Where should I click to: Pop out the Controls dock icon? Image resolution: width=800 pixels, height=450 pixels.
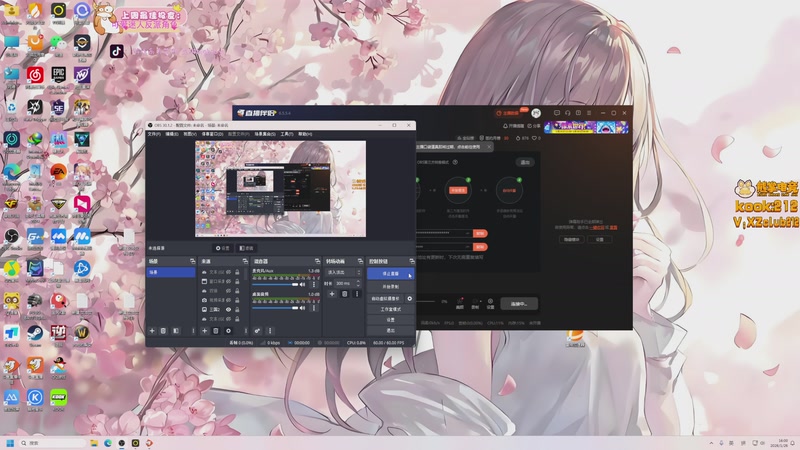pos(412,261)
